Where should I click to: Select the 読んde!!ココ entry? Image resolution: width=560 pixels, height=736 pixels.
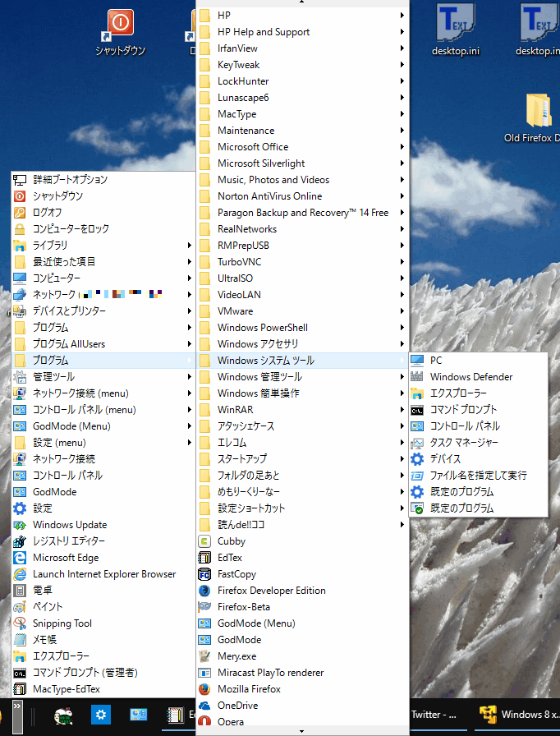tap(302, 525)
